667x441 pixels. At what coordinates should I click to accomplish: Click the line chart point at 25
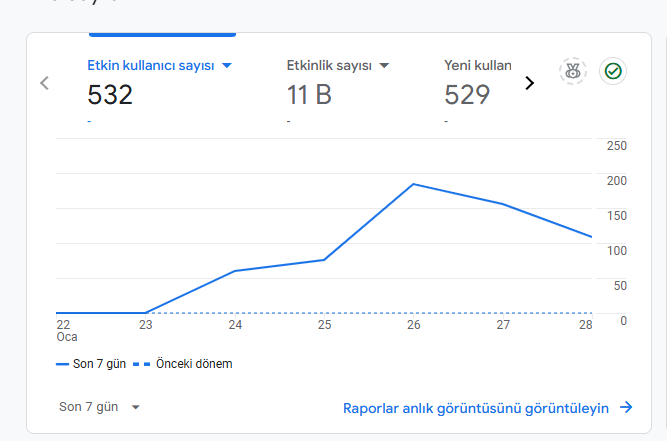[x=324, y=260]
